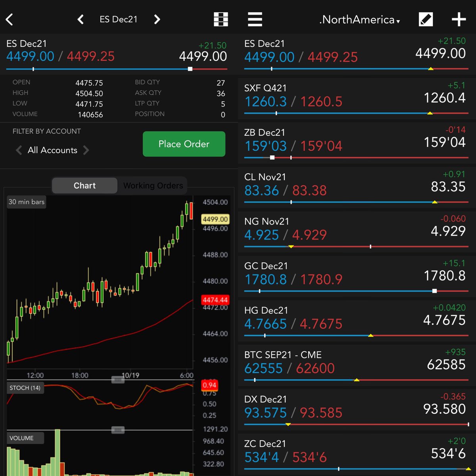Tap the HIGH value 4504.50
This screenshot has width=476, height=476.
click(89, 94)
